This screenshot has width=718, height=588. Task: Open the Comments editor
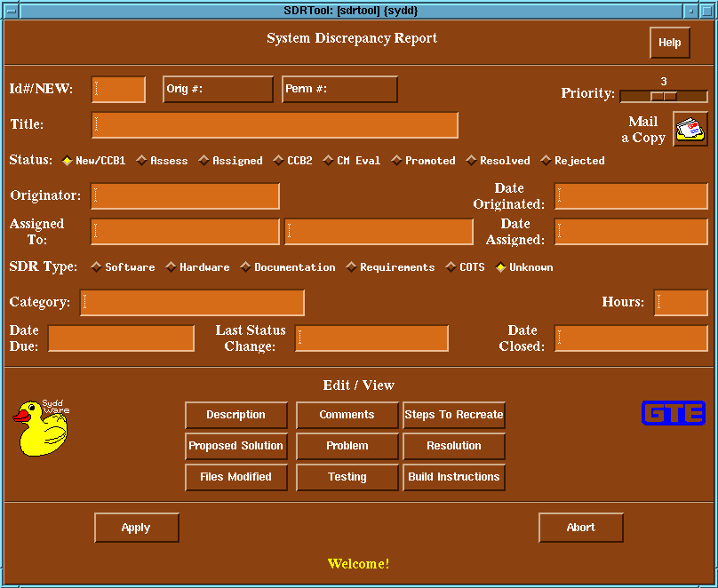(347, 415)
